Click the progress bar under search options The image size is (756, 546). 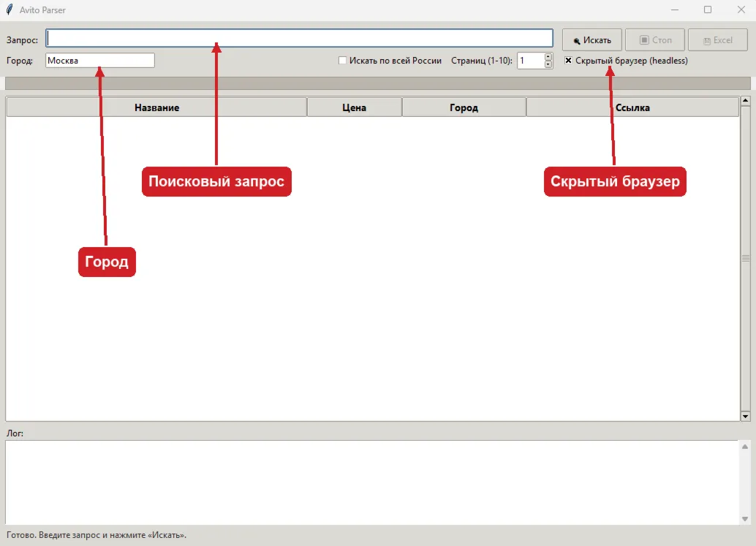tap(377, 83)
